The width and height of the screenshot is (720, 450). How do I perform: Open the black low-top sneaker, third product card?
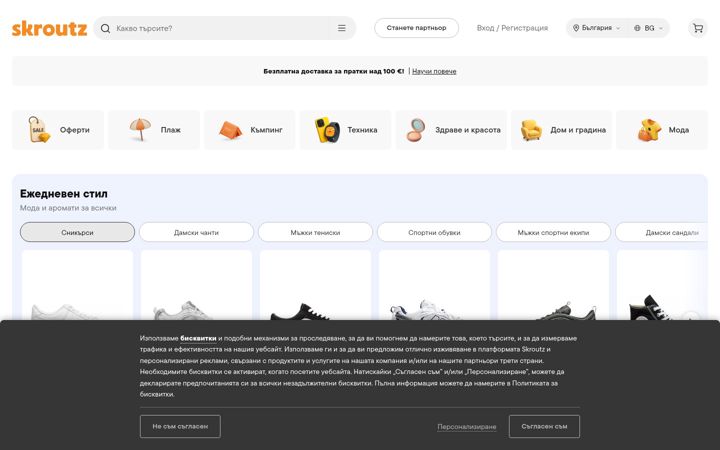pos(315,285)
